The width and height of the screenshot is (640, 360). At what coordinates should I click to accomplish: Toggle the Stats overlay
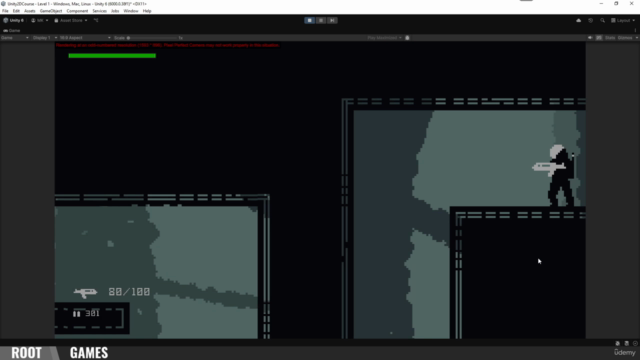pos(610,38)
